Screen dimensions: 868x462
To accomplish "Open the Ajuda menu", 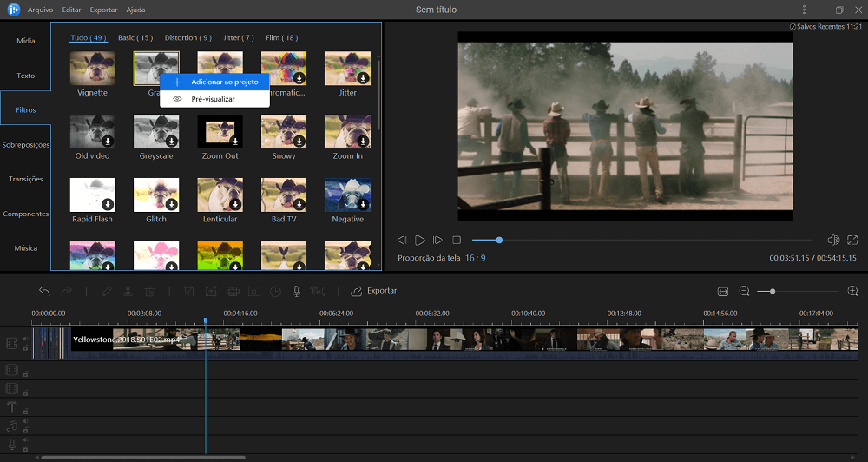I will (x=135, y=10).
